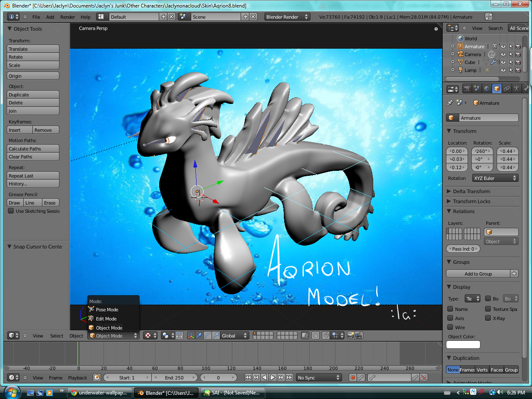Open the Playback menu in the timeline

pyautogui.click(x=78, y=378)
